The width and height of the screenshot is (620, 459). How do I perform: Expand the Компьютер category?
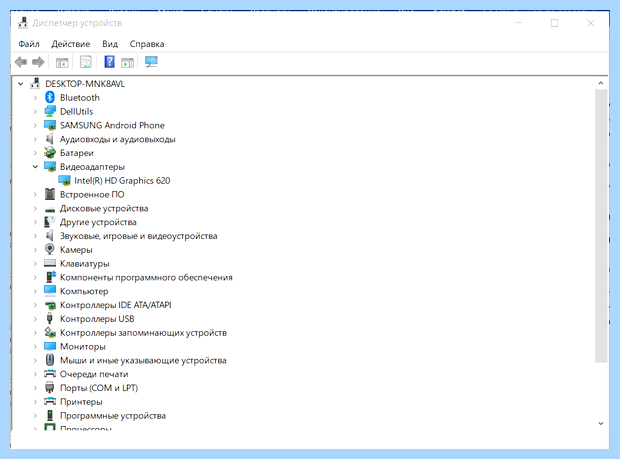coord(35,291)
